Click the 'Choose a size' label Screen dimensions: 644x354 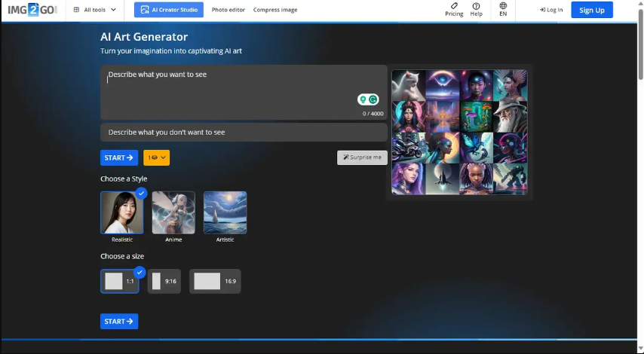tap(122, 256)
